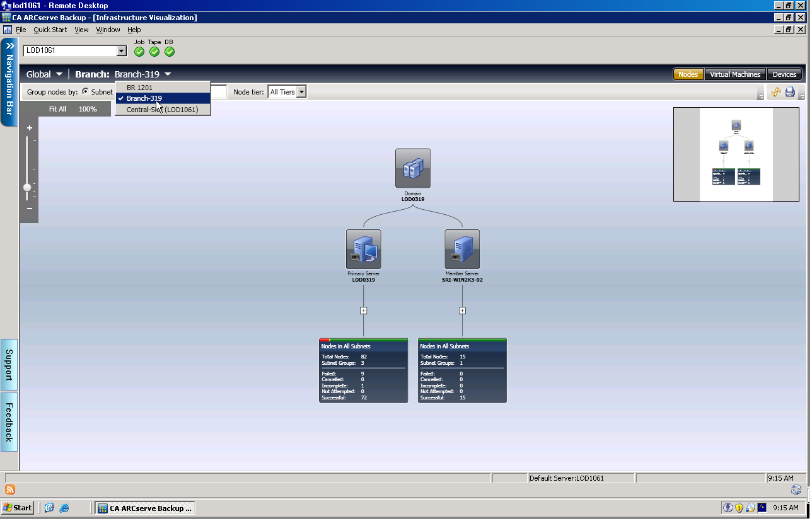
Task: Click the Fit All button
Action: coord(57,108)
